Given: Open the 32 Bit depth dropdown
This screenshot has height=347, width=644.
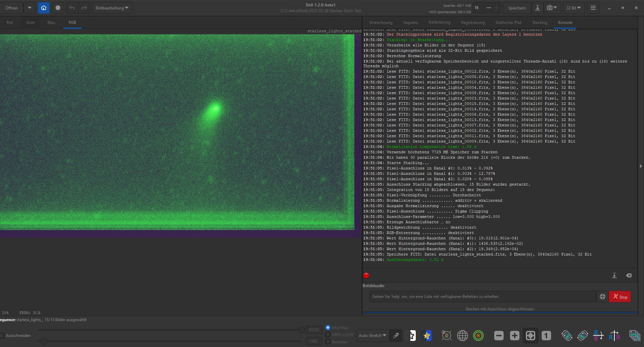Looking at the screenshot, I should tap(573, 8).
